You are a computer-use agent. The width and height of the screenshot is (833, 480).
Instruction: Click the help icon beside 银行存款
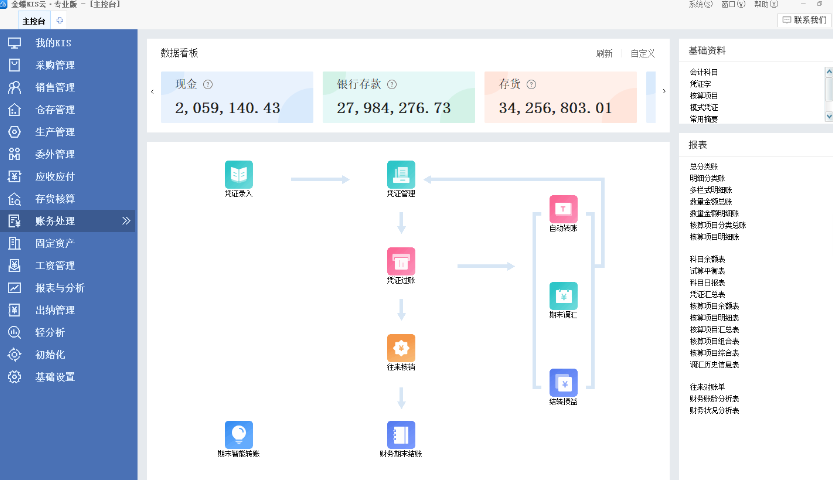(x=392, y=84)
